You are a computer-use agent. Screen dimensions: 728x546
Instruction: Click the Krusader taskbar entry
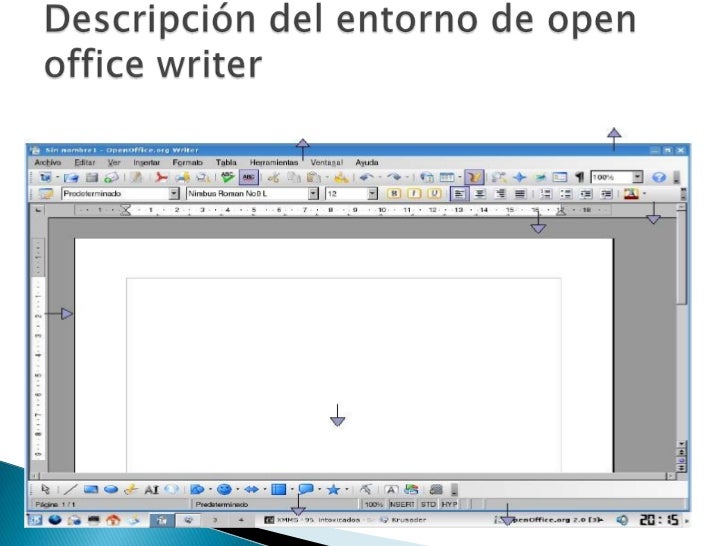[403, 520]
